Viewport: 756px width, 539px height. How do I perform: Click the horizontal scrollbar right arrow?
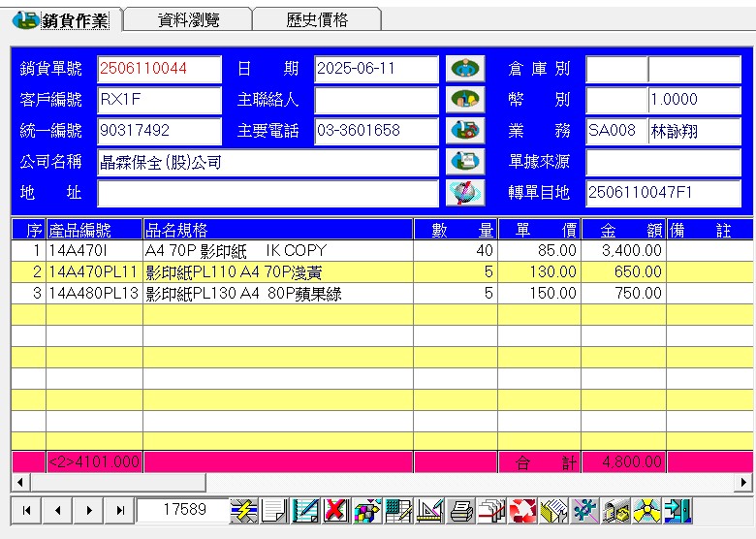click(x=744, y=482)
